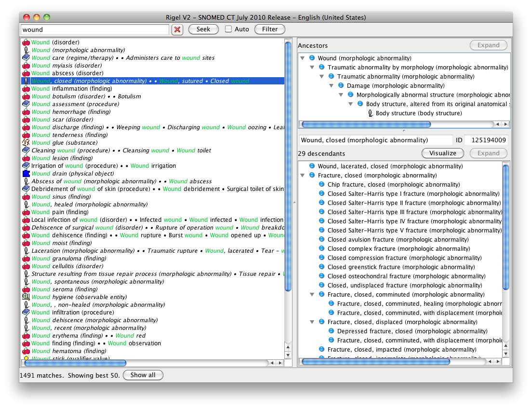Image resolution: width=532 pixels, height=409 pixels.
Task: Click icon beside Laceration (morphologic abnormality)
Action: point(26,251)
